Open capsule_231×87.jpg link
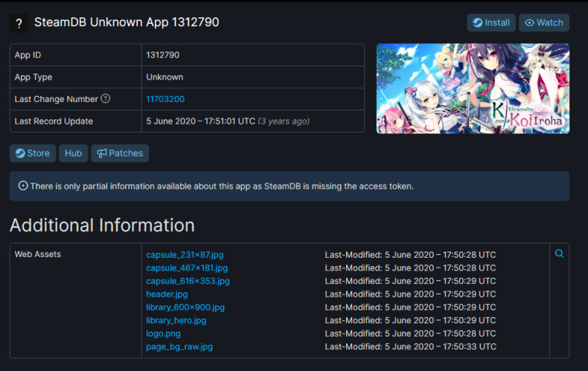 pos(185,255)
